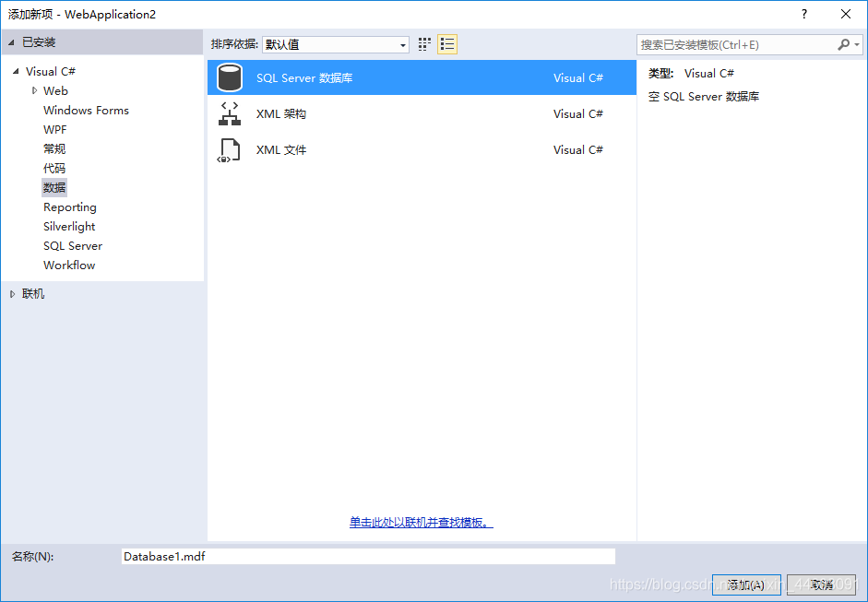The width and height of the screenshot is (868, 602).
Task: Click the 已安装 header label
Action: (39, 42)
